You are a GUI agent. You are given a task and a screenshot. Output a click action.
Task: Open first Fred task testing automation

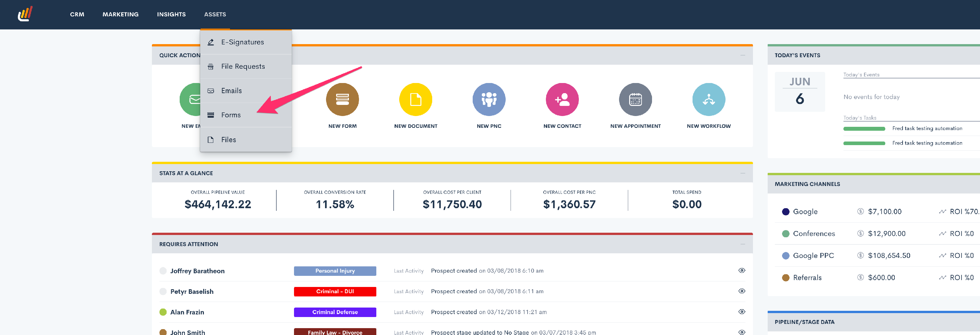click(927, 128)
